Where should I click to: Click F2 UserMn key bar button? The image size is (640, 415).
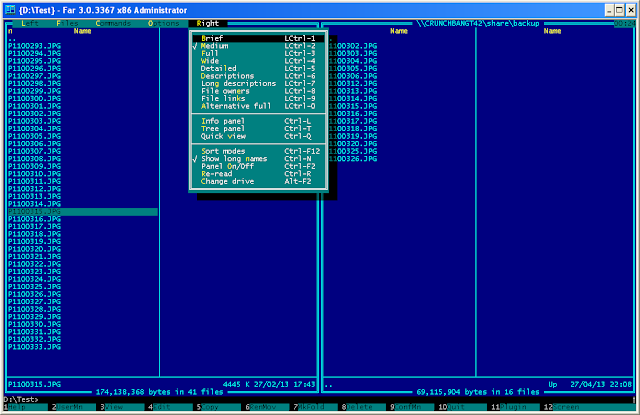click(74, 407)
